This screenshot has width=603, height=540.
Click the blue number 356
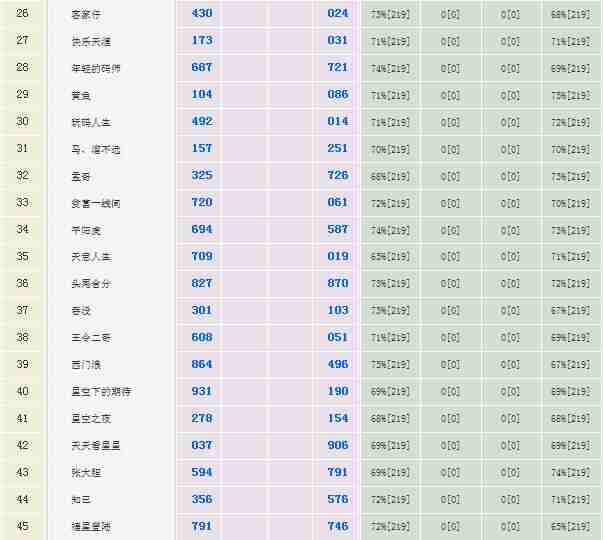(x=202, y=500)
